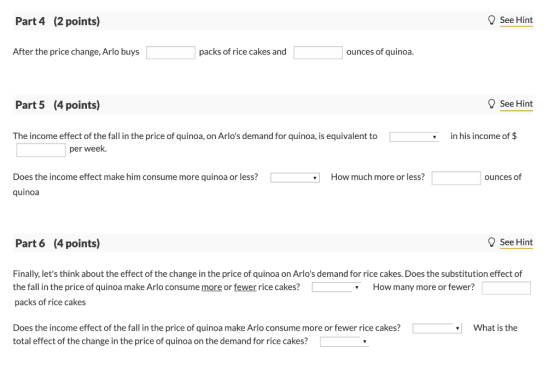Open dropdown before 'in his income of $'
The width and height of the screenshot is (560, 381).
click(414, 137)
